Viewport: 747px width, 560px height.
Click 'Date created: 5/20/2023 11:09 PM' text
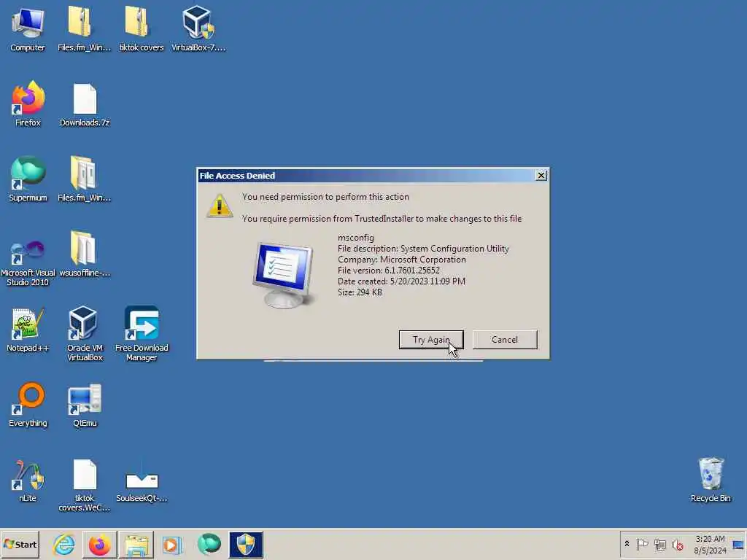click(x=402, y=281)
